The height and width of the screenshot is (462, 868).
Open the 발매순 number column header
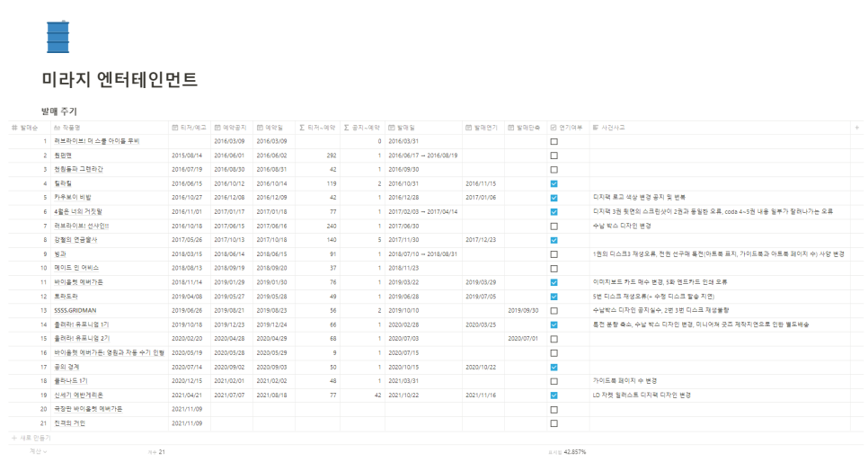coord(25,128)
